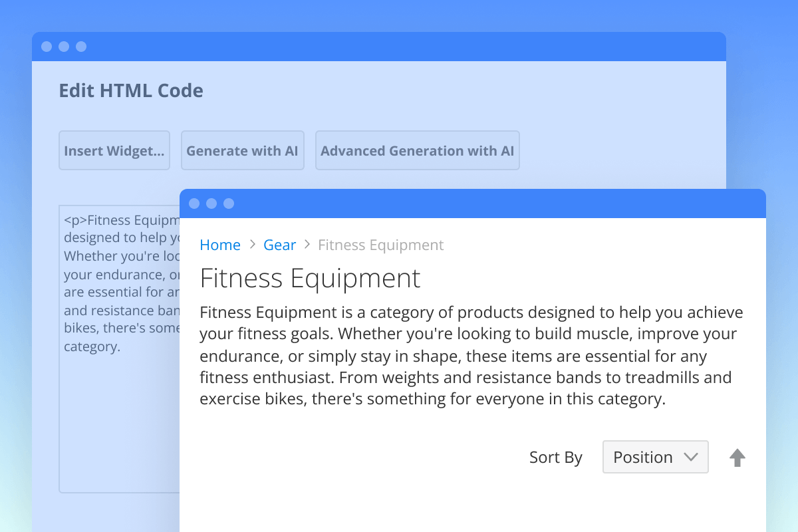The image size is (798, 532).
Task: Click the Fitness Equipment breadcrumb item
Action: [x=380, y=245]
